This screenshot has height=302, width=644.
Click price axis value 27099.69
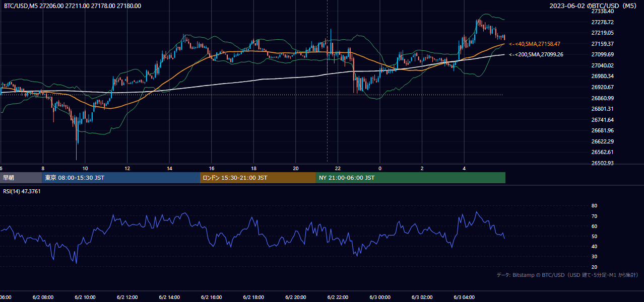coord(602,54)
